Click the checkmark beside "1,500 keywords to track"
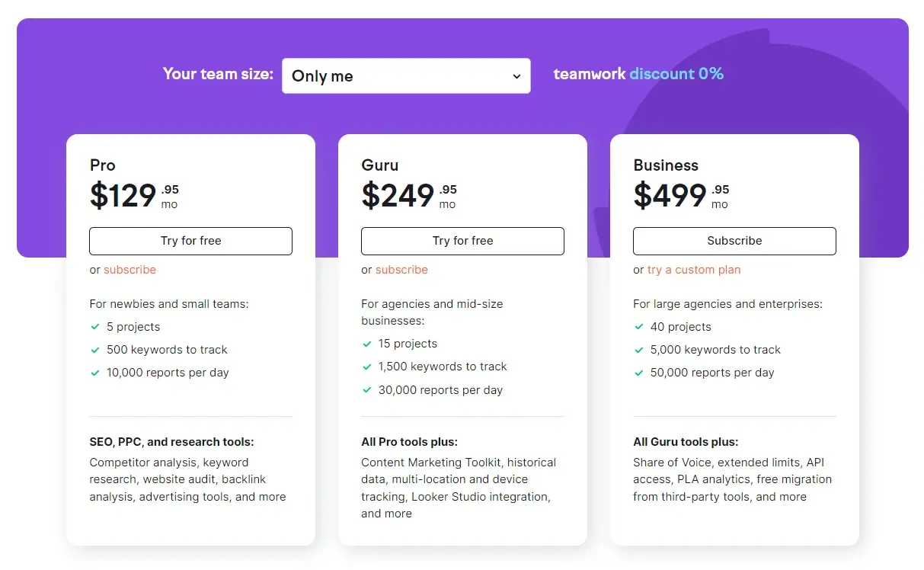 click(367, 366)
